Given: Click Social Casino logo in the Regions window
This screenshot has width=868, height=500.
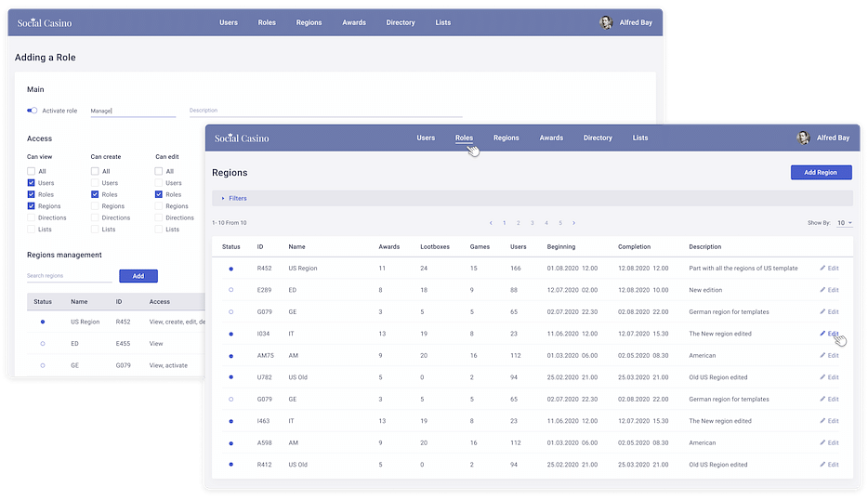Looking at the screenshot, I should point(242,138).
